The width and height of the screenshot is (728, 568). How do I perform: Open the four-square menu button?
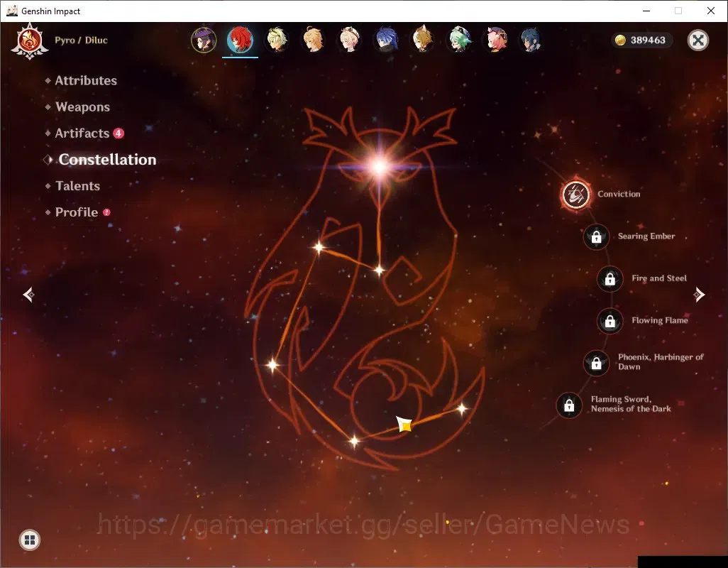30,540
